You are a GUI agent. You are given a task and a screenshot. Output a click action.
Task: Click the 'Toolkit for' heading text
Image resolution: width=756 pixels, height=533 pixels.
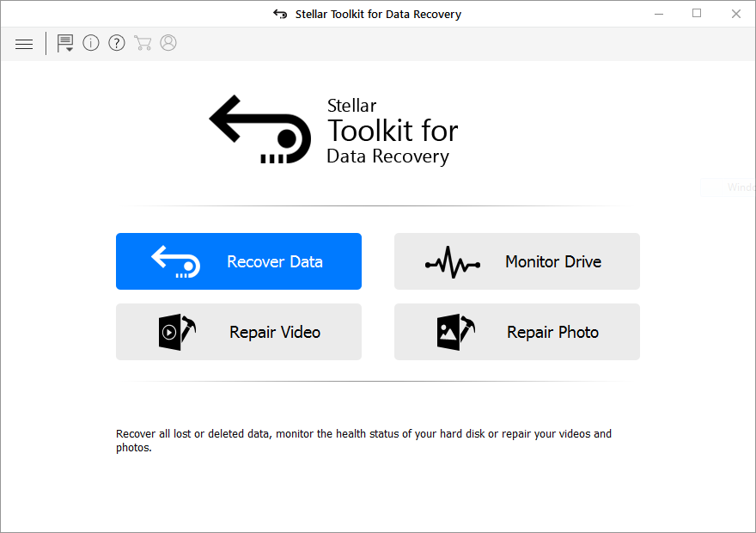click(393, 131)
